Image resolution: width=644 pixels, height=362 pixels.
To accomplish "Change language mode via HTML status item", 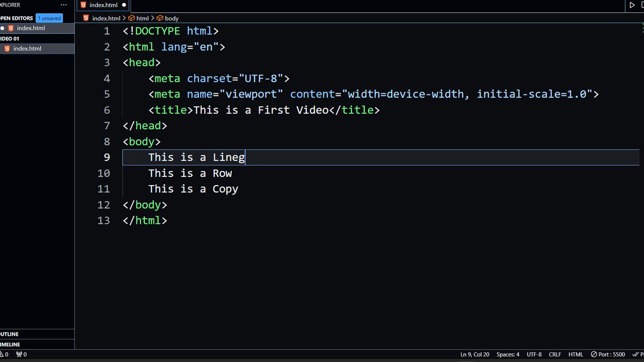I will click(576, 354).
